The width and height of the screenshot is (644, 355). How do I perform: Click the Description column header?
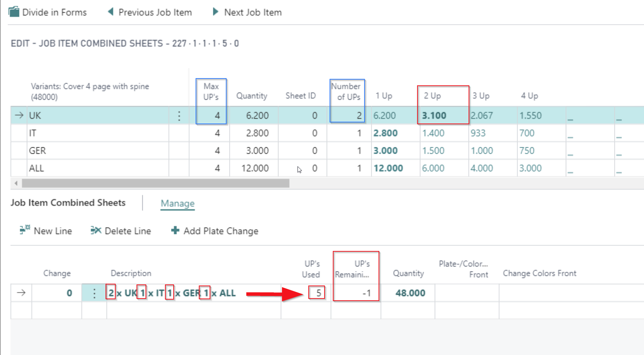point(131,273)
